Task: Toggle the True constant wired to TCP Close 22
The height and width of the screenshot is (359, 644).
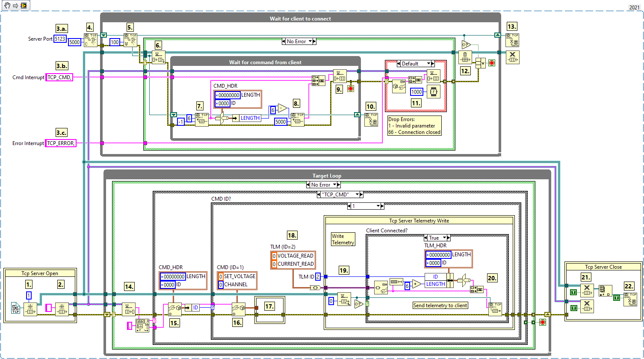Action: pyautogui.click(x=617, y=297)
